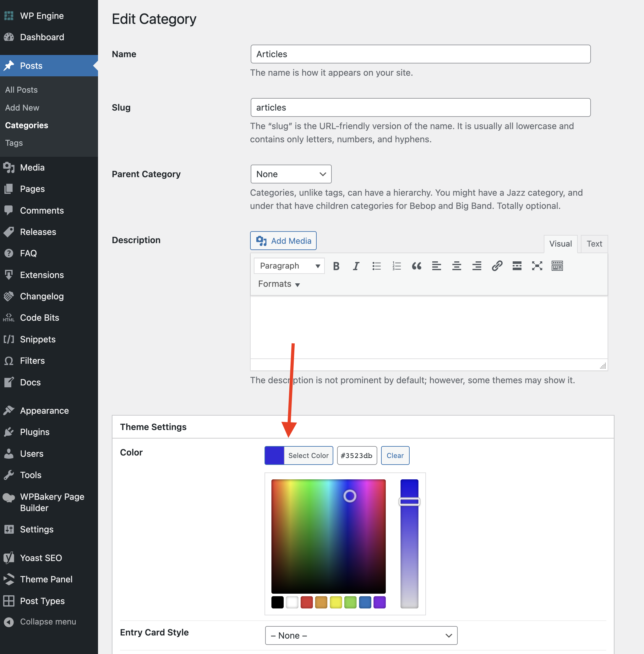Insert a numbered list
644x654 pixels.
tap(396, 266)
